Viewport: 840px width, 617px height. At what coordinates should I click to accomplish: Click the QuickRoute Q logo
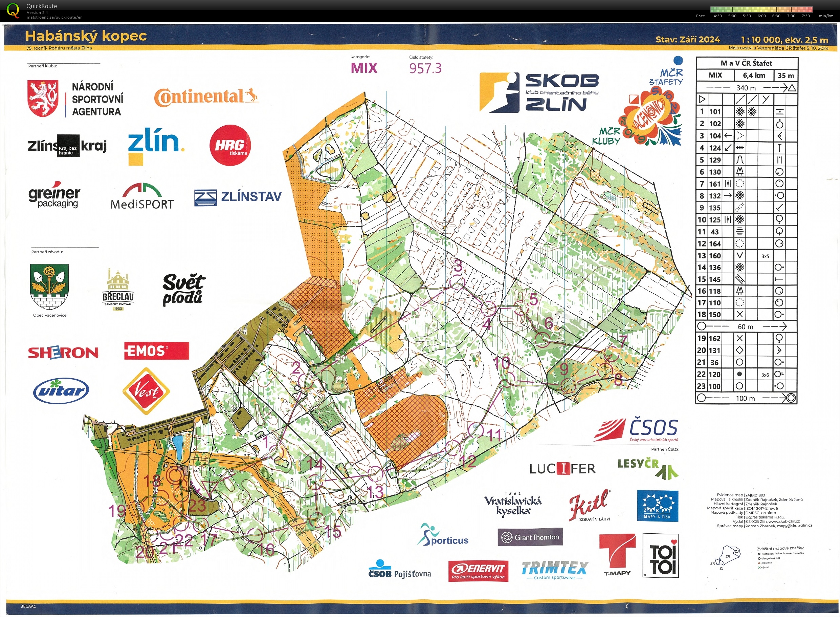(12, 10)
